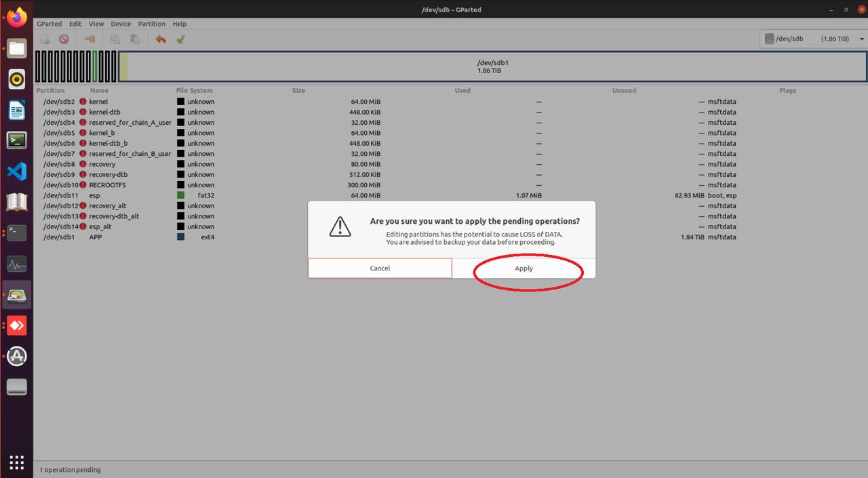Select the /dev/sdb1 APP partition entry
Screen dimensions: 868x478
coord(451,237)
